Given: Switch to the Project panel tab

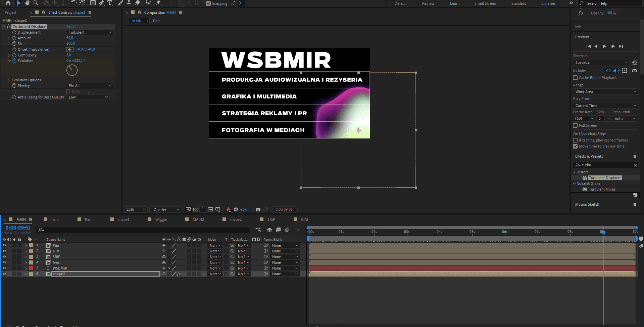Looking at the screenshot, I should coord(10,12).
